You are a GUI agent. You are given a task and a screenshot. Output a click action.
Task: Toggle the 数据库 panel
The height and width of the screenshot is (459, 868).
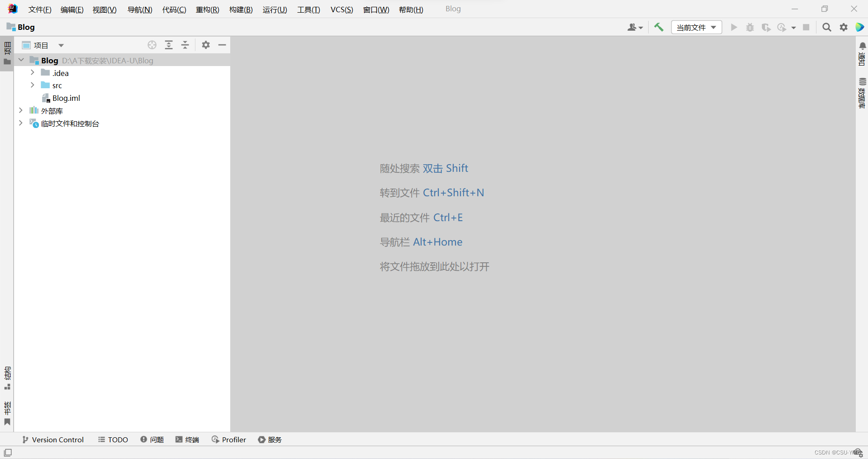(862, 93)
